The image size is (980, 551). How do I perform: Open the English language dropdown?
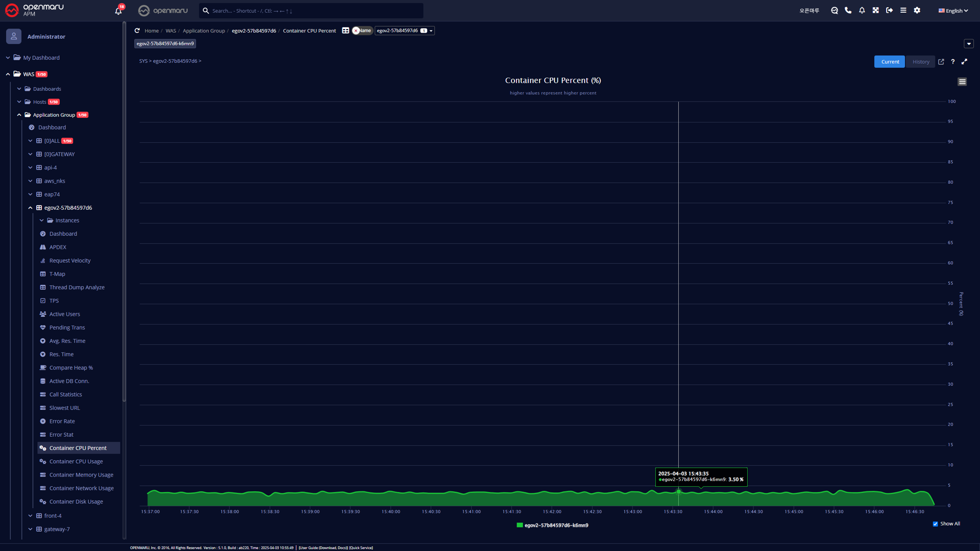953,11
